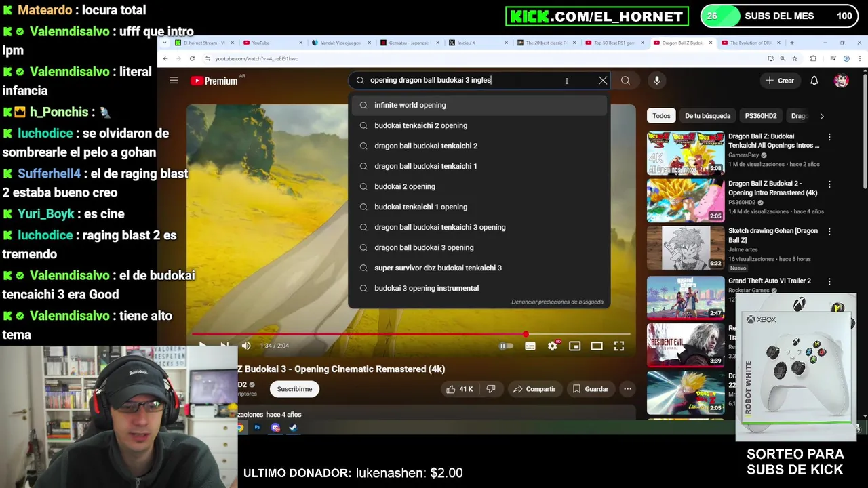Toggle subtitles in the video player
The width and height of the screenshot is (868, 488).
pos(530,346)
